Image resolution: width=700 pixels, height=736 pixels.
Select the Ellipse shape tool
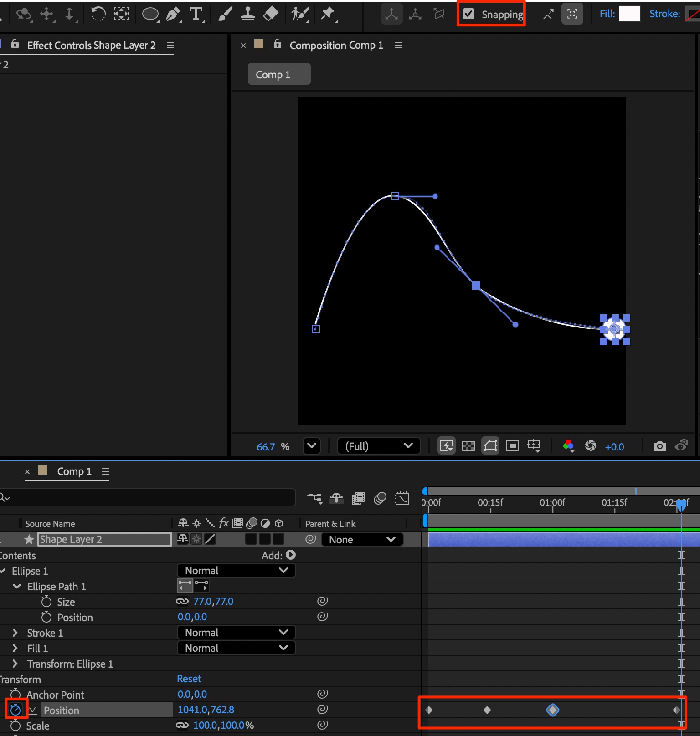[150, 14]
